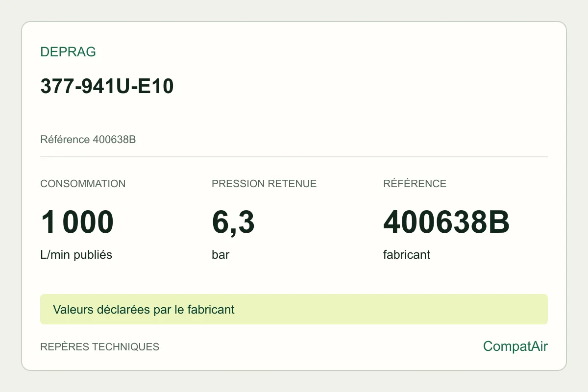Click the 'Valeurs déclarées par le fabricant' banner
588x392 pixels.
[294, 309]
